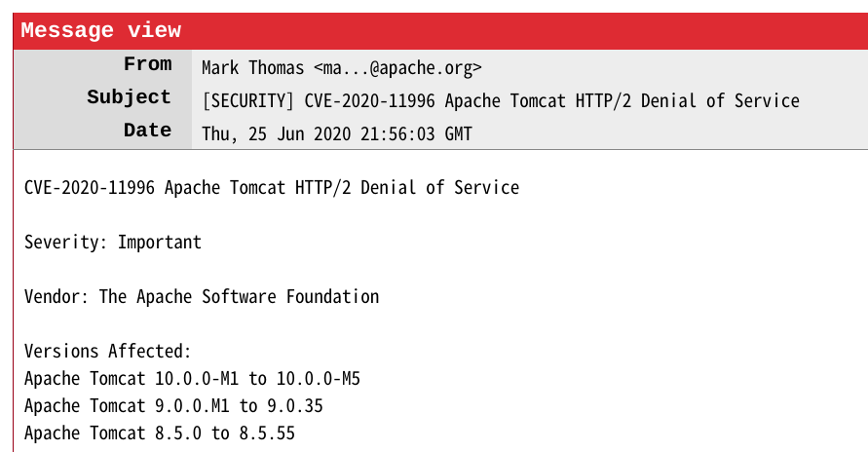The width and height of the screenshot is (868, 452).
Task: Click the Subject label
Action: tap(129, 97)
